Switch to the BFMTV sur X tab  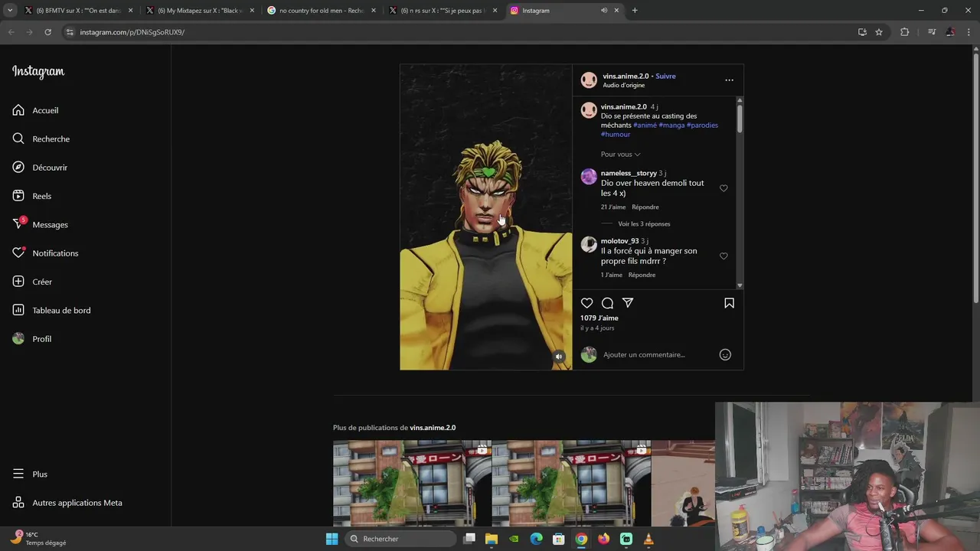tap(77, 11)
